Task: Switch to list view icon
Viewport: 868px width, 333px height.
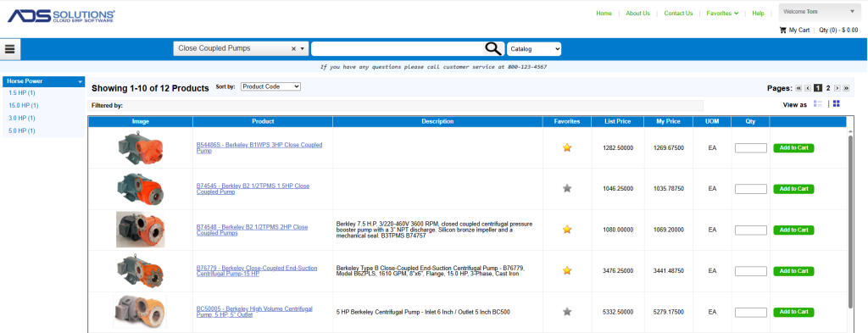Action: tap(818, 104)
